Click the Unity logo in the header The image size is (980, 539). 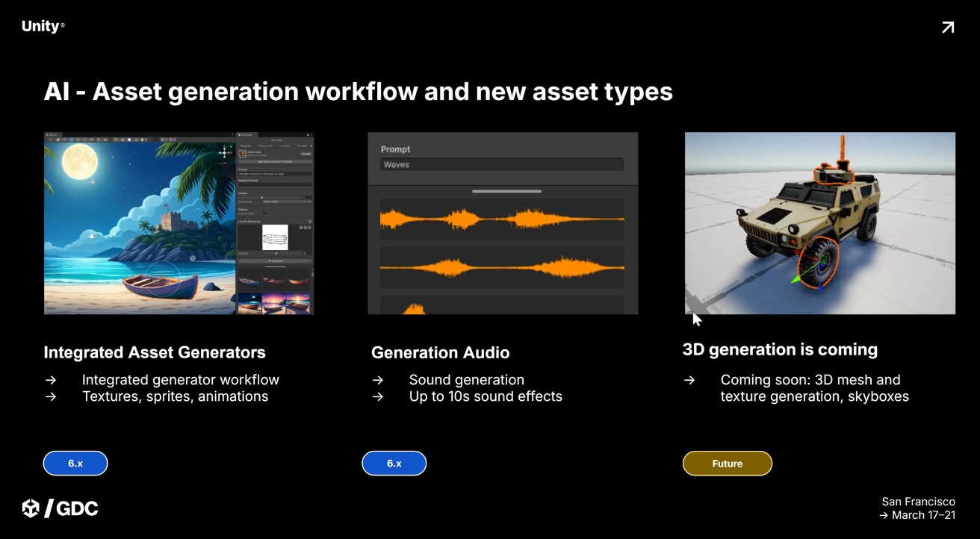(43, 26)
